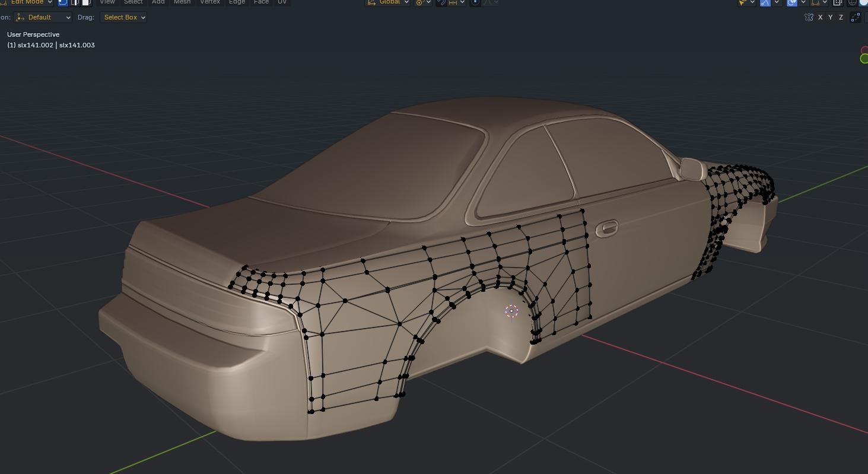Toggle X-ray view

[x=838, y=2]
